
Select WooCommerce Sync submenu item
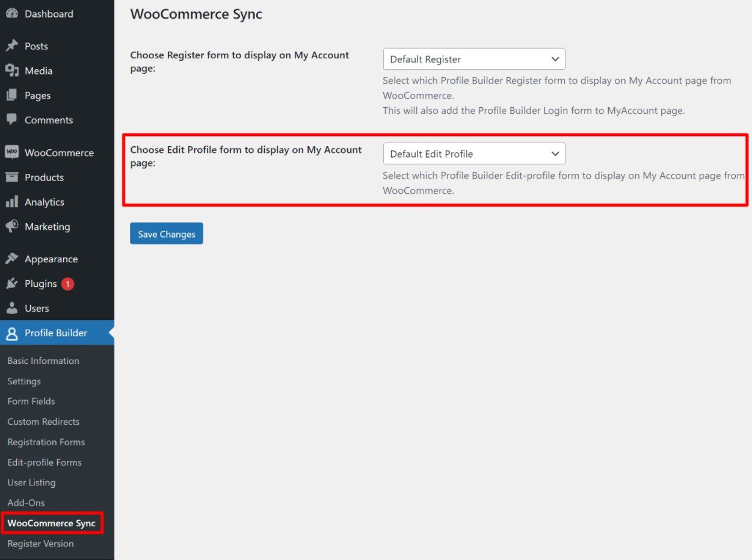pos(52,523)
